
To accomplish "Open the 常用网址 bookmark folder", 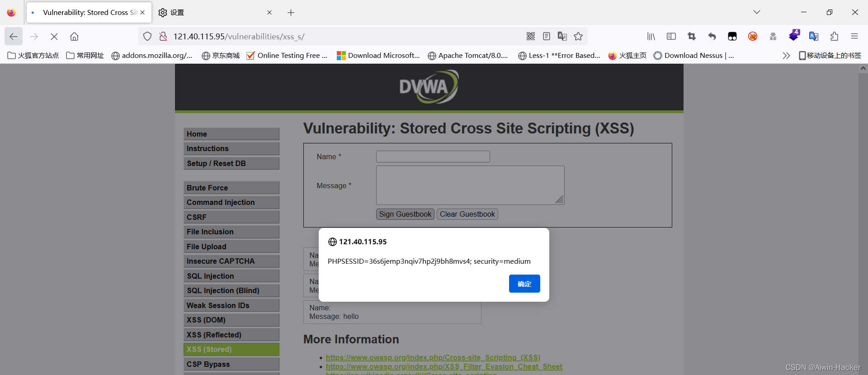I will click(x=85, y=56).
